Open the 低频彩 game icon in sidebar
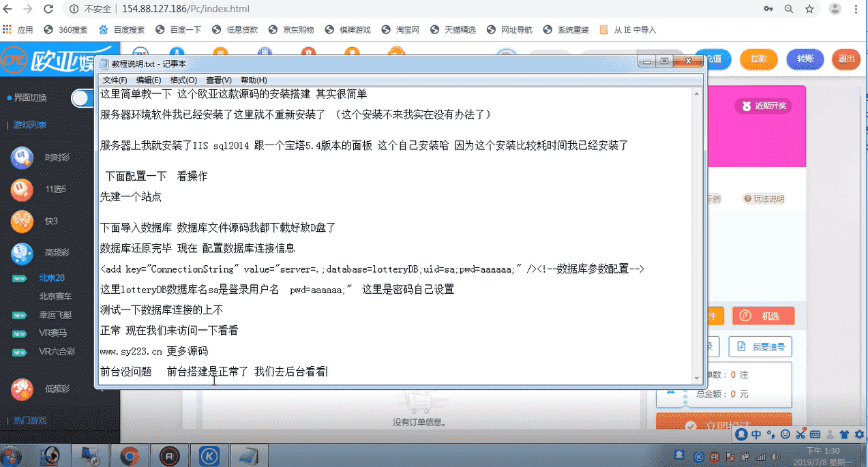This screenshot has width=868, height=467. [22, 389]
